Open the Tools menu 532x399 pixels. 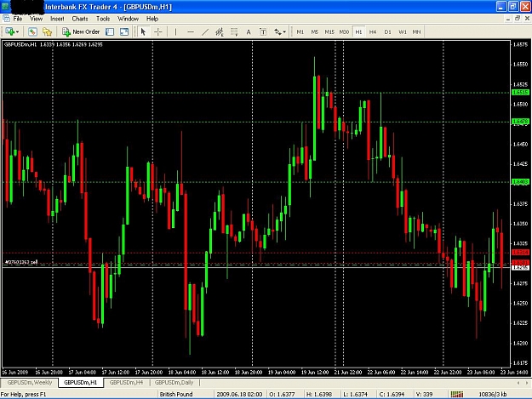103,19
